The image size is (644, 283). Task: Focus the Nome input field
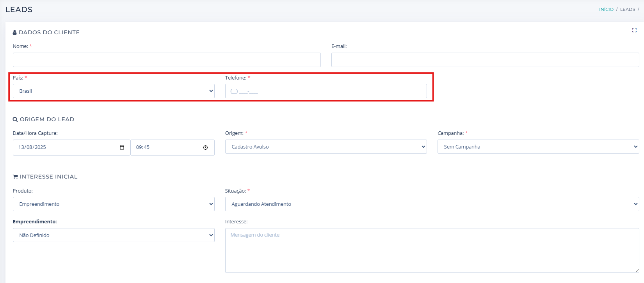[x=167, y=60]
